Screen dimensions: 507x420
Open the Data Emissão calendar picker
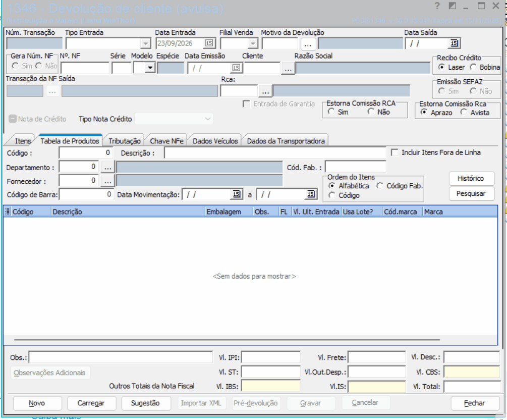pos(236,67)
